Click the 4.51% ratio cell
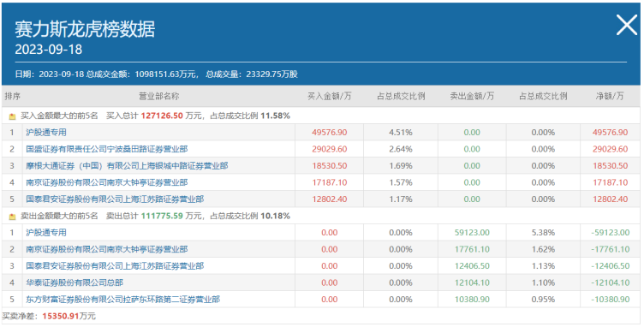644x327 pixels. click(x=401, y=133)
